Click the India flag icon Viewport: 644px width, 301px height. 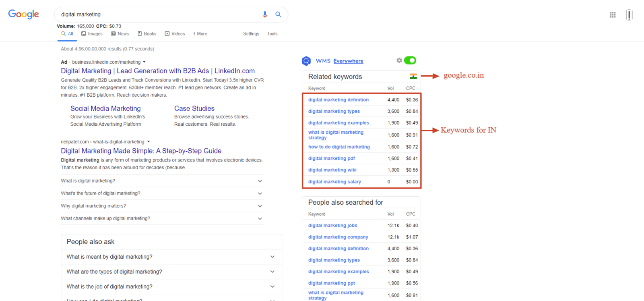413,76
